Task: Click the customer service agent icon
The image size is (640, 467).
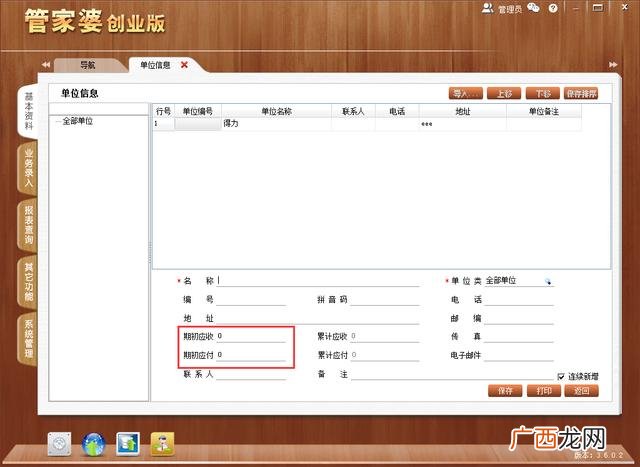Action: (x=162, y=444)
